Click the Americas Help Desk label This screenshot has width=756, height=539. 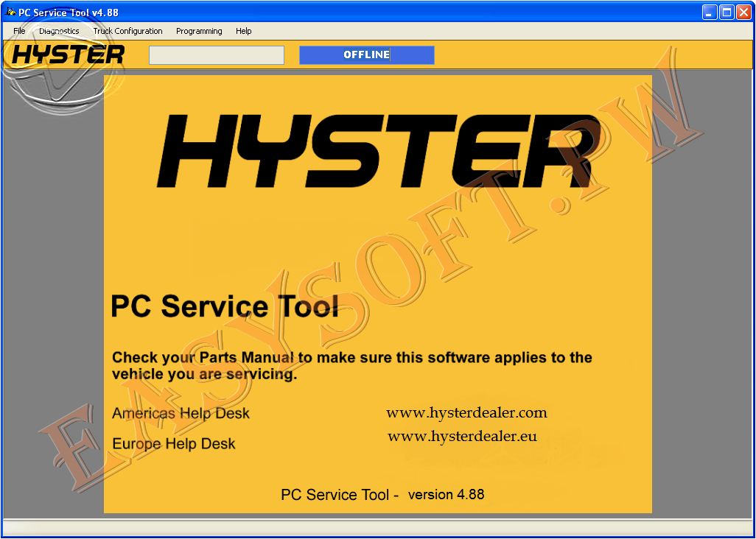coord(181,413)
